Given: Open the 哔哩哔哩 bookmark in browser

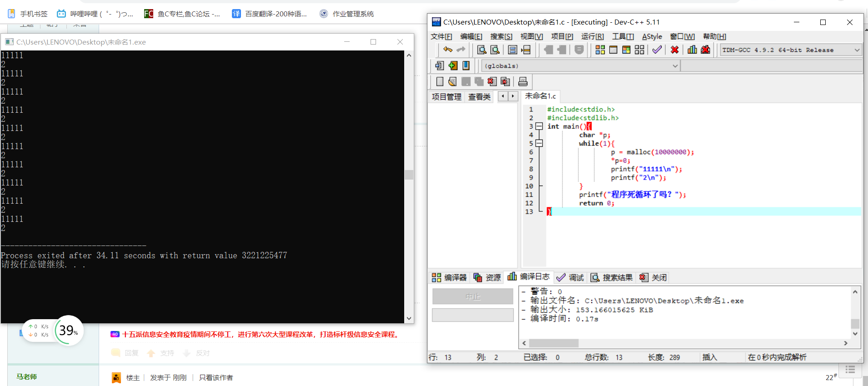Looking at the screenshot, I should [x=95, y=14].
